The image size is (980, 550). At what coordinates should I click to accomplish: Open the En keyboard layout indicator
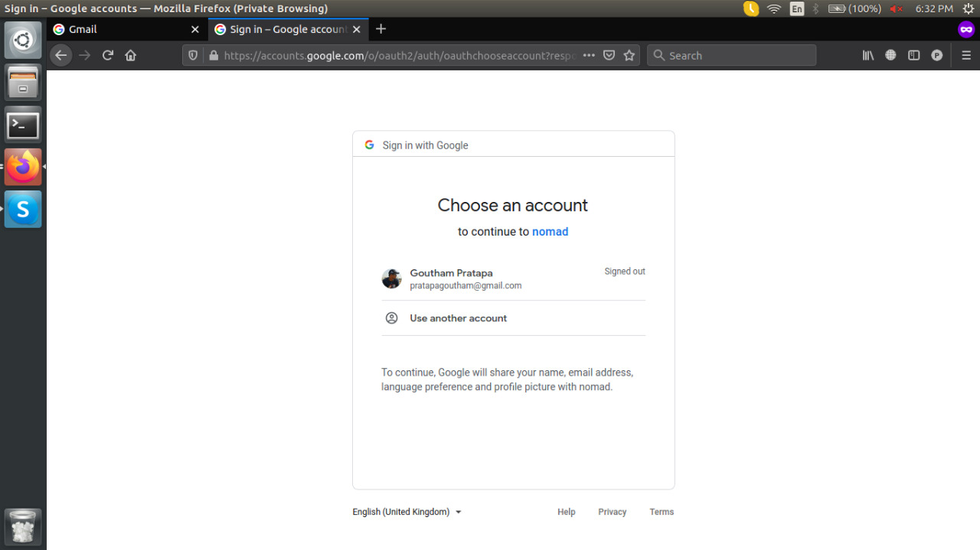coord(797,8)
